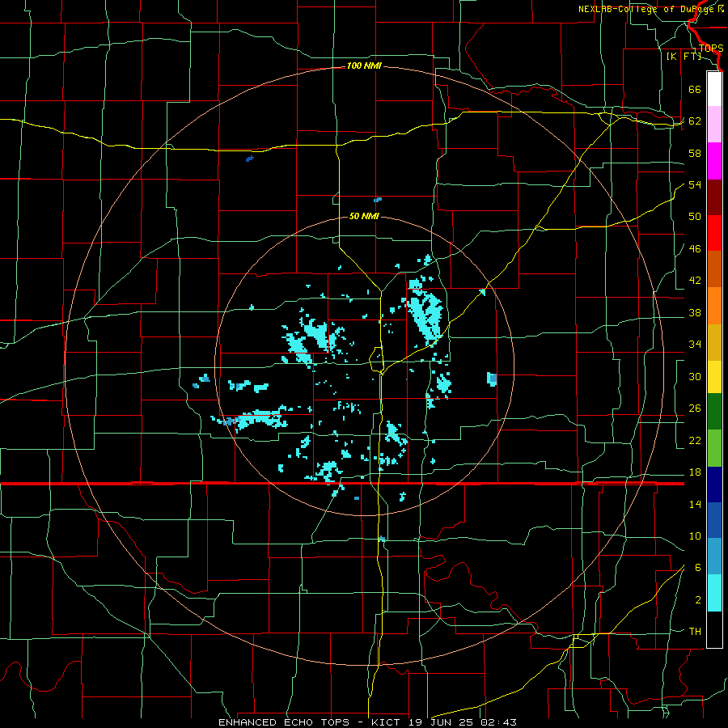This screenshot has width=728, height=728.
Task: Click the '10' legend value
Action: pyautogui.click(x=695, y=535)
